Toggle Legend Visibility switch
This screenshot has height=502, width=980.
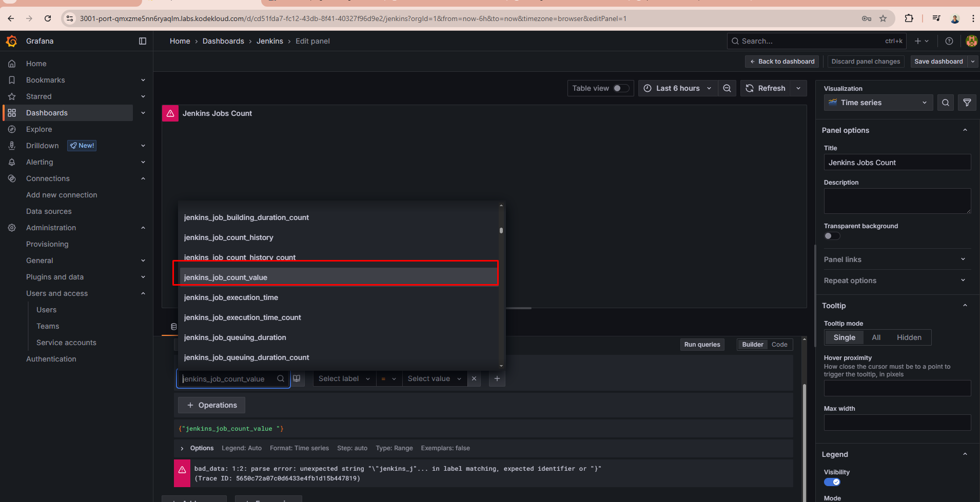(832, 482)
